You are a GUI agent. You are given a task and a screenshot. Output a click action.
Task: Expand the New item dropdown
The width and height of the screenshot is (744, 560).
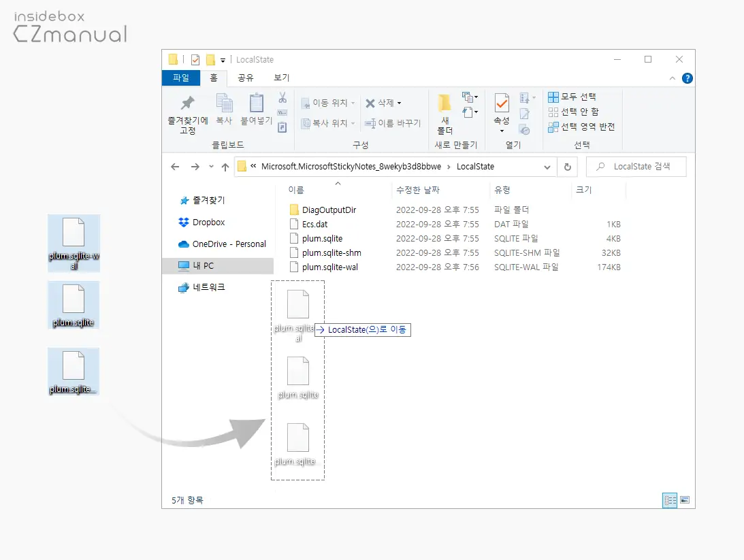[x=470, y=97]
